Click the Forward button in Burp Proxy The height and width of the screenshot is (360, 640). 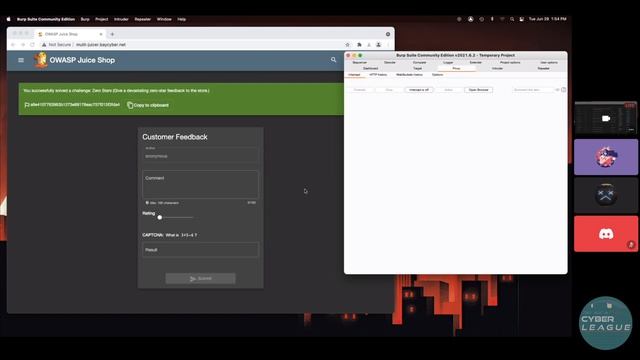[x=360, y=90]
